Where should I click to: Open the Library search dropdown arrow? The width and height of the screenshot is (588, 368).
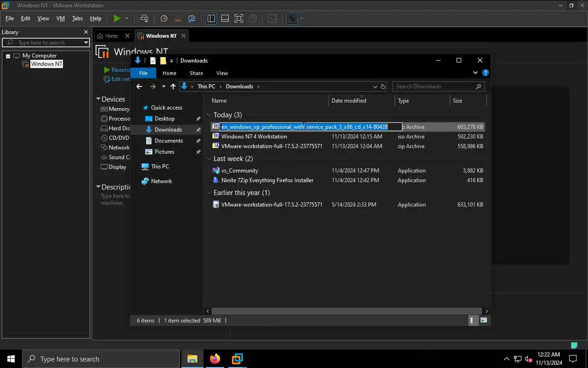(x=86, y=42)
